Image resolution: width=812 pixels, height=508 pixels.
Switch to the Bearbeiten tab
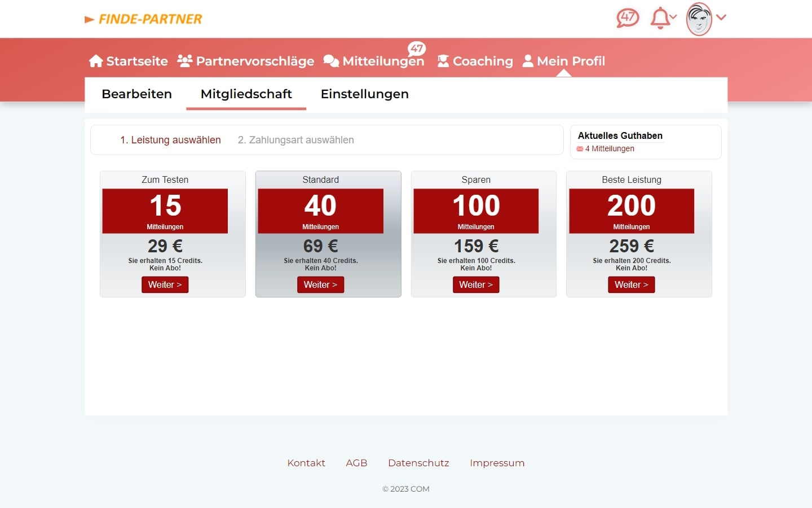pyautogui.click(x=136, y=94)
